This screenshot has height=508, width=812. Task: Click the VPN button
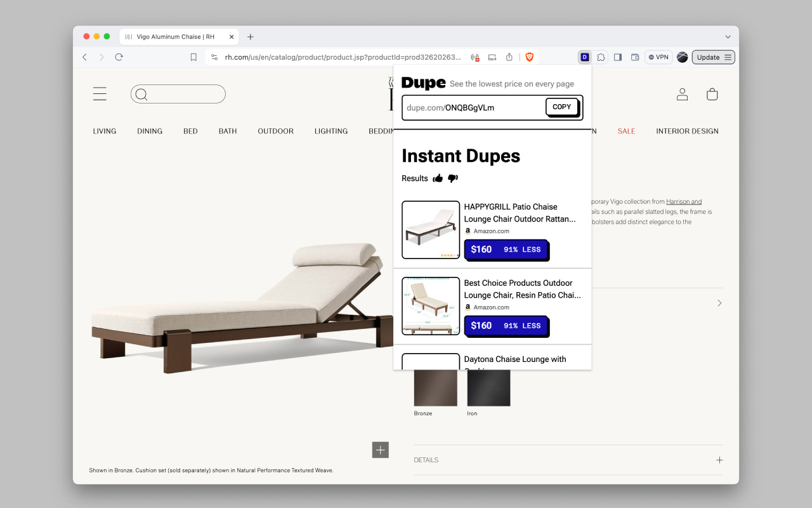(658, 57)
